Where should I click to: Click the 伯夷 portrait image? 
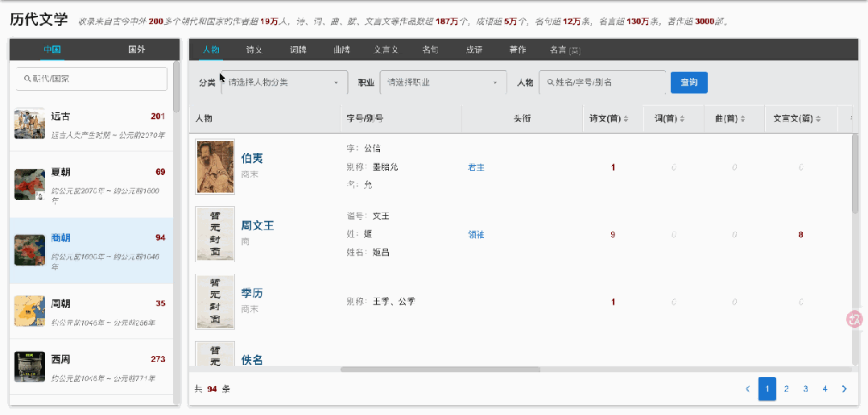215,167
